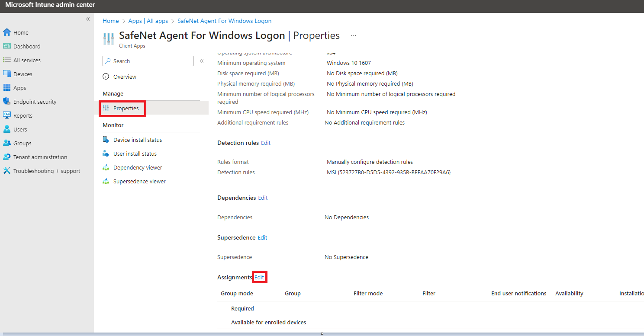Edit the Assignments section
The width and height of the screenshot is (644, 336).
(x=259, y=277)
